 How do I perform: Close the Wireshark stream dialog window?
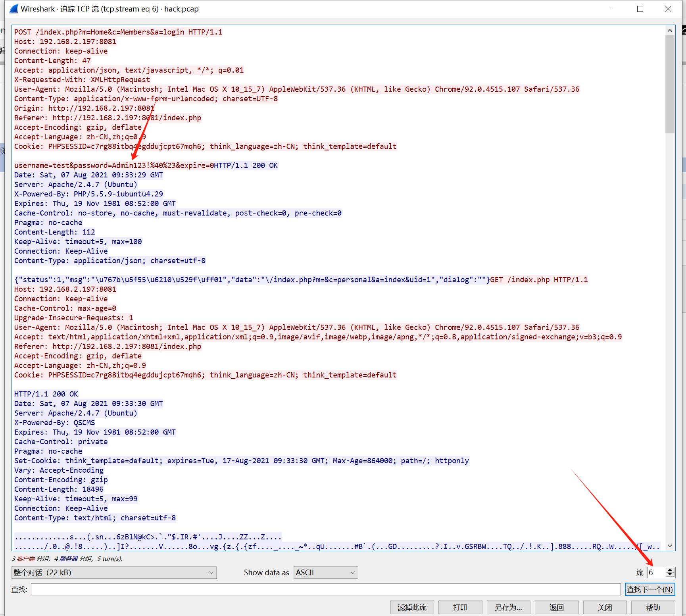click(x=668, y=9)
